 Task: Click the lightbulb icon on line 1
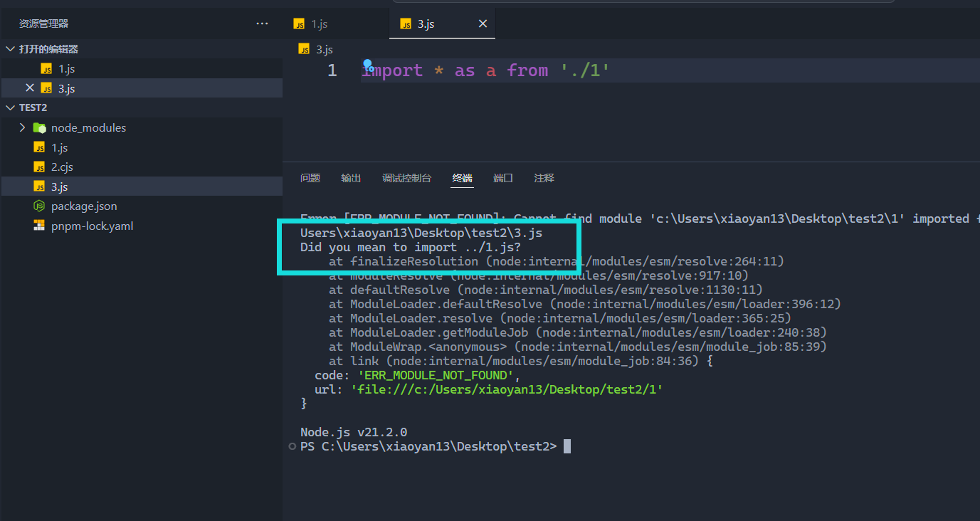pyautogui.click(x=368, y=65)
